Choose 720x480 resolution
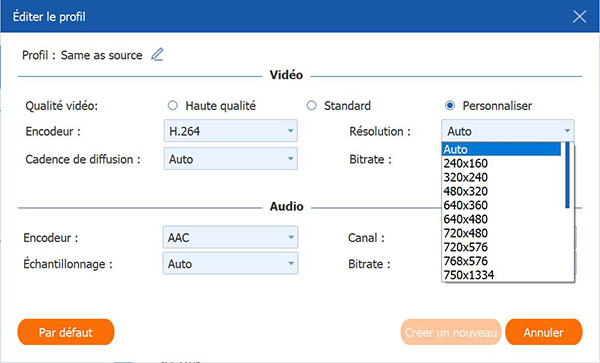The width and height of the screenshot is (600, 363). point(502,233)
